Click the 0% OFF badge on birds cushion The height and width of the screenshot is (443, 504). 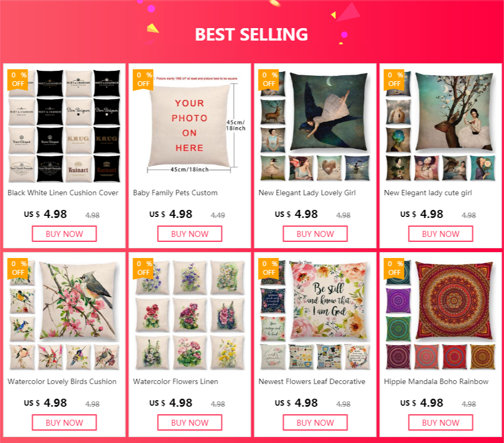[18, 268]
